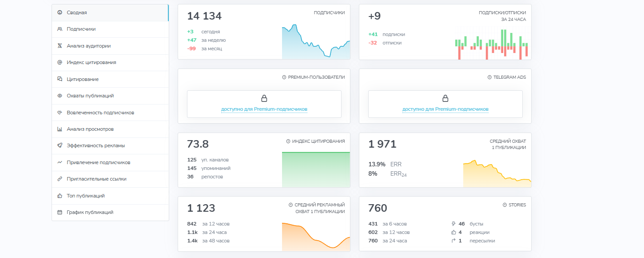This screenshot has height=258, width=644.
Task: Click the calendar icon beside График публикаций
Action: point(60,212)
